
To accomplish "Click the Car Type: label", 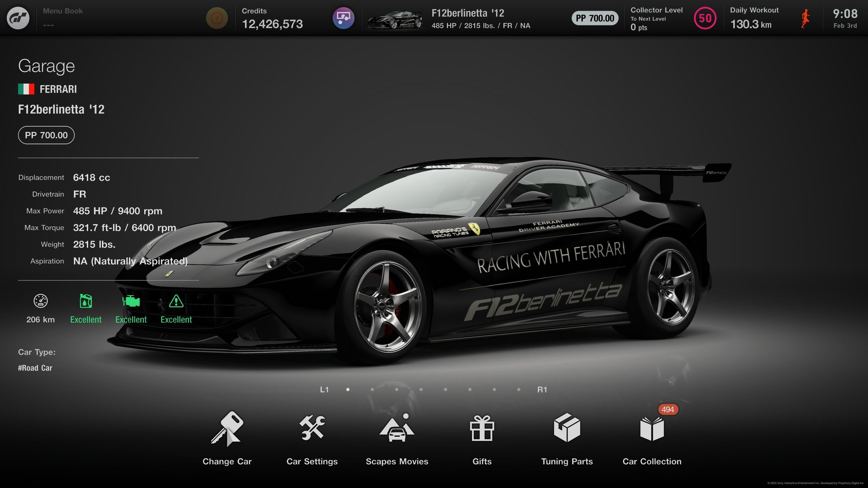I will pos(37,352).
